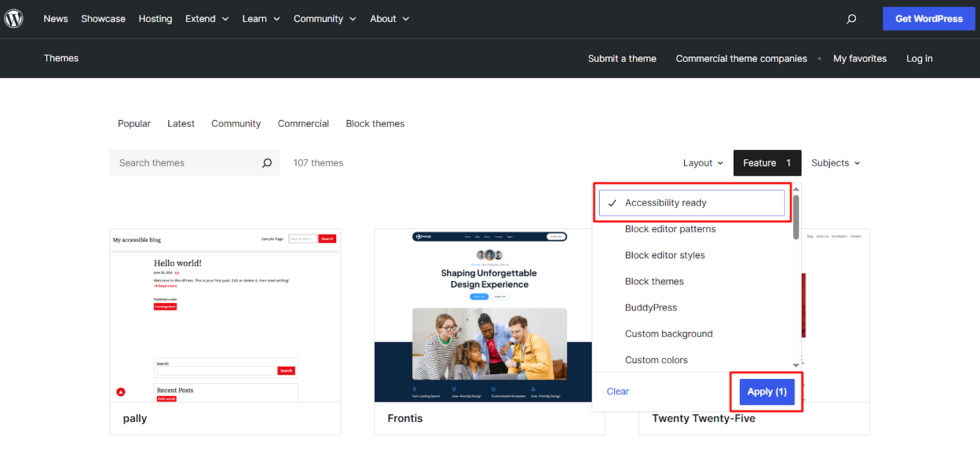Select the Custom background feature
The width and height of the screenshot is (980, 455).
pos(669,334)
